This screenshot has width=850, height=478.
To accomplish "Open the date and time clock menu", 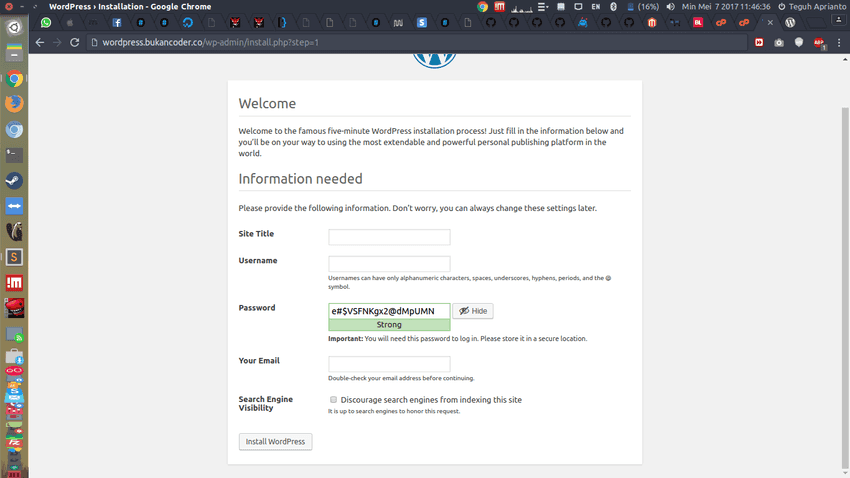I will 726,6.
